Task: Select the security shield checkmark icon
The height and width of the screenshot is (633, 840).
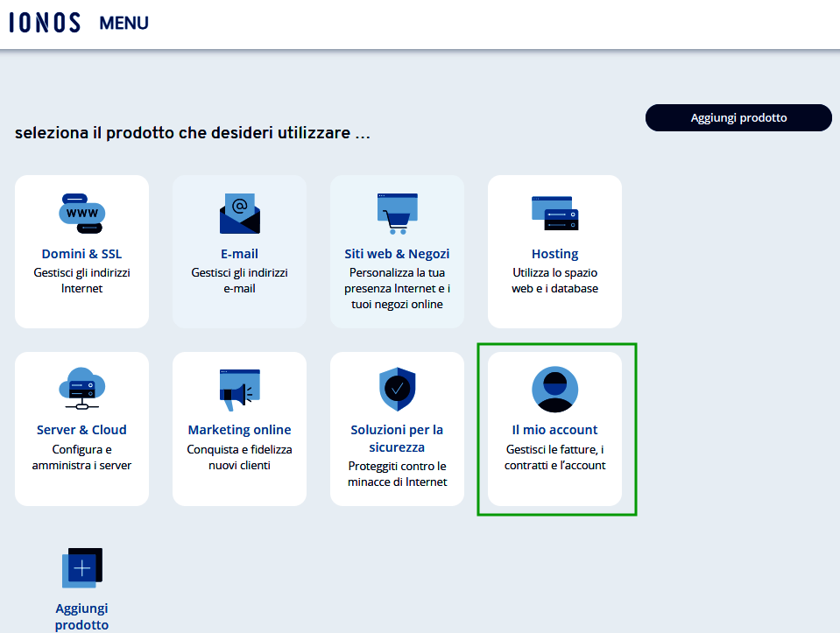Action: pos(397,390)
